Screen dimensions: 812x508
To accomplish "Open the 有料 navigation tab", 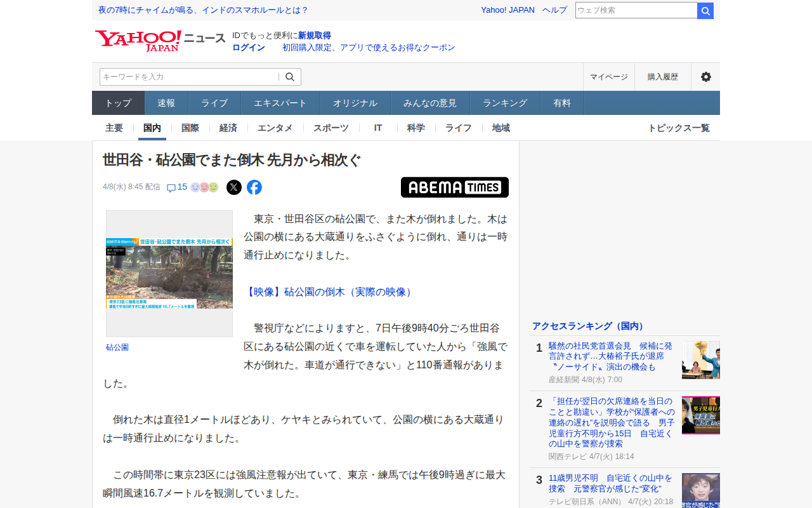I will coord(562,103).
